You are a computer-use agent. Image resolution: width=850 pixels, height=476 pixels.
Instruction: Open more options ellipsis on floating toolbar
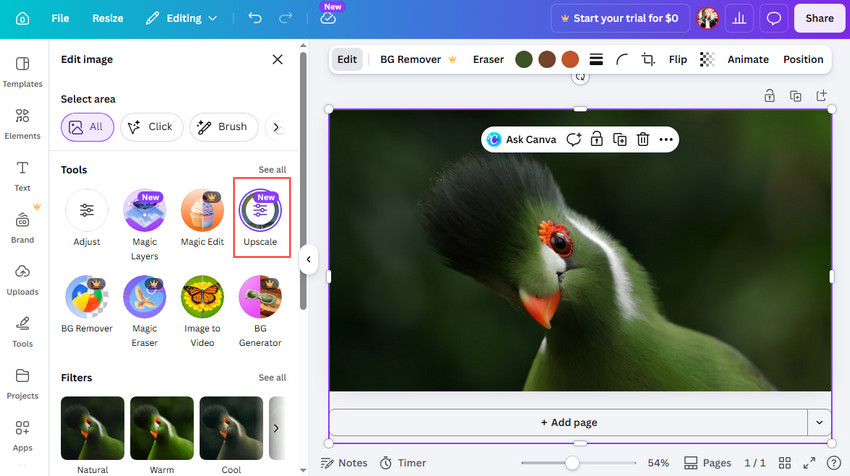(x=666, y=139)
